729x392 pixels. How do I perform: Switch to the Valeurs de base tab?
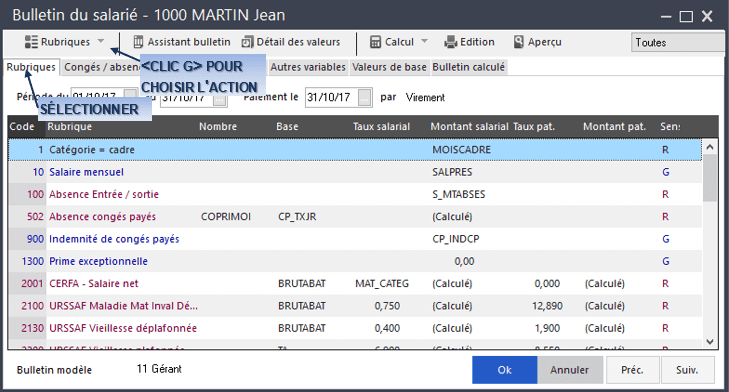pyautogui.click(x=389, y=67)
